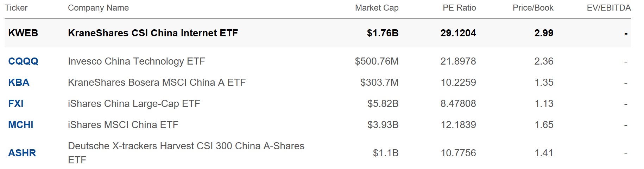The width and height of the screenshot is (644, 169).
Task: Open the KBA ticker link
Action: [19, 83]
